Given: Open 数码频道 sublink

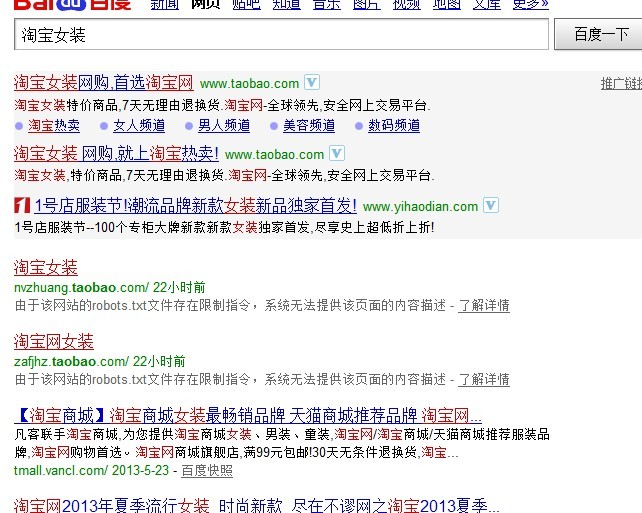Looking at the screenshot, I should (394, 126).
